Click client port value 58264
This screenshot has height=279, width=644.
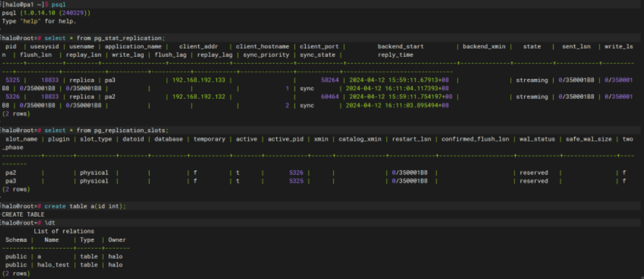pyautogui.click(x=330, y=80)
